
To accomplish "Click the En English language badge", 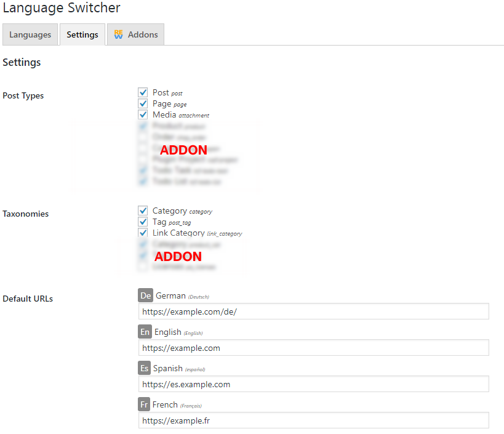I will tap(145, 332).
